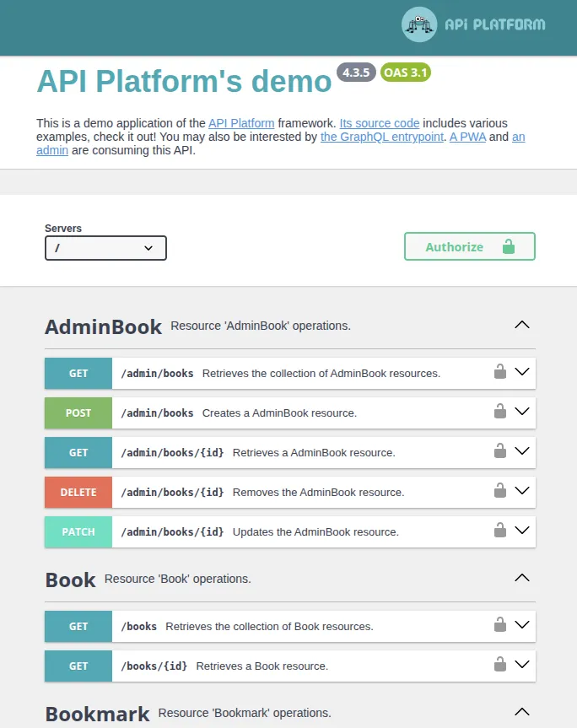The height and width of the screenshot is (728, 577).
Task: Click lock icon on GET /admin/books/{id} row
Action: point(500,450)
